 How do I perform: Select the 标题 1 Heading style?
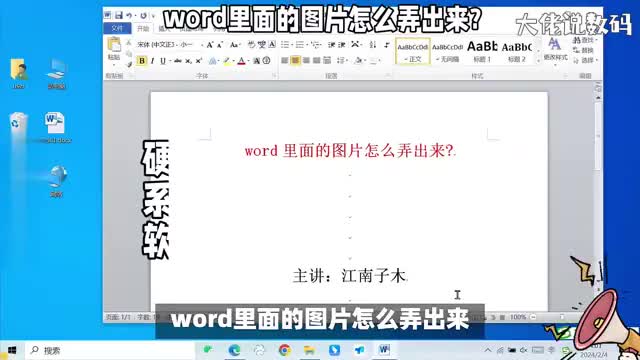tap(482, 52)
